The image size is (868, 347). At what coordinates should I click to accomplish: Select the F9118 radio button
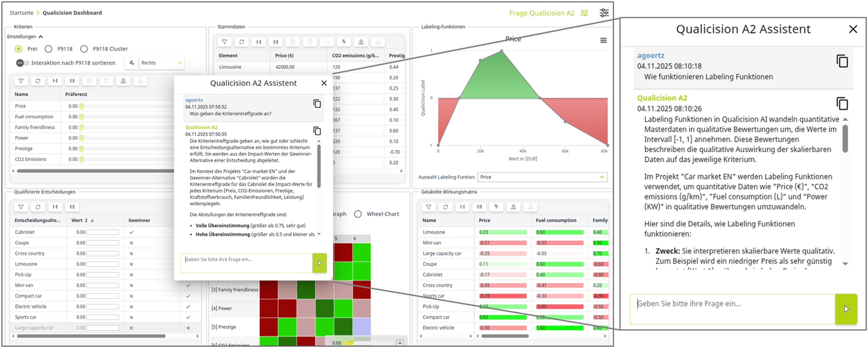(48, 49)
